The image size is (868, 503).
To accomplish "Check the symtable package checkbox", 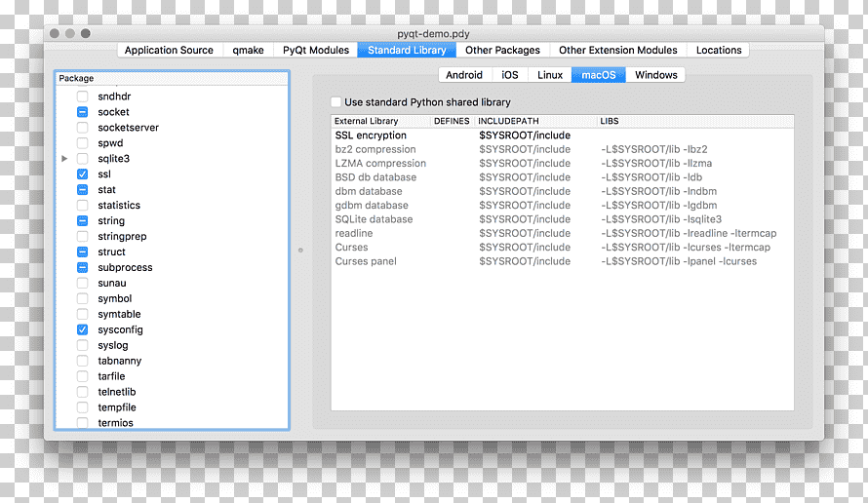I will 83,314.
